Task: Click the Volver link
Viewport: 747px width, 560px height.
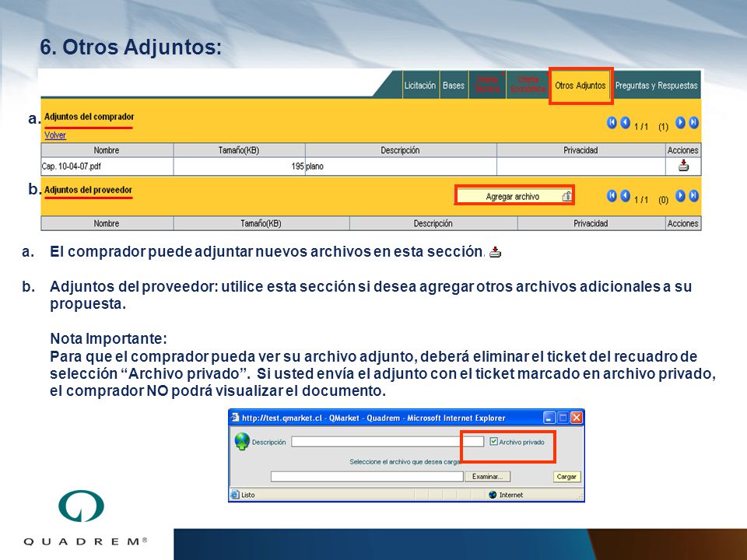Action: tap(55, 135)
